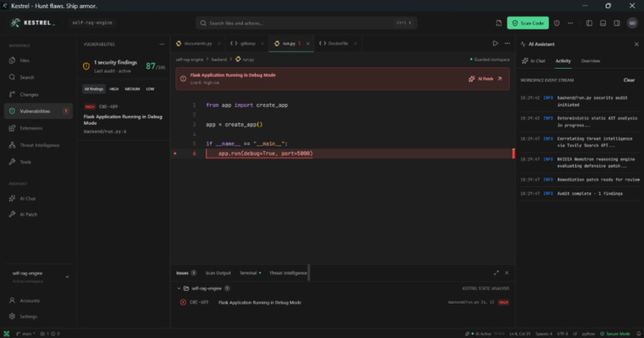644x338 pixels.
Task: Toggle the left sidebar layout
Action: pyautogui.click(x=589, y=23)
